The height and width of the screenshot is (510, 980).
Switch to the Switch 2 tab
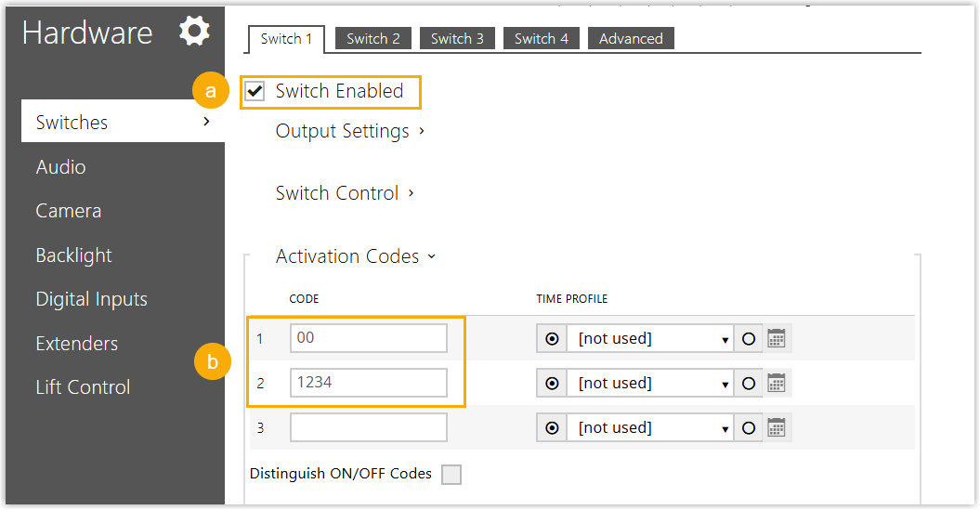tap(373, 39)
